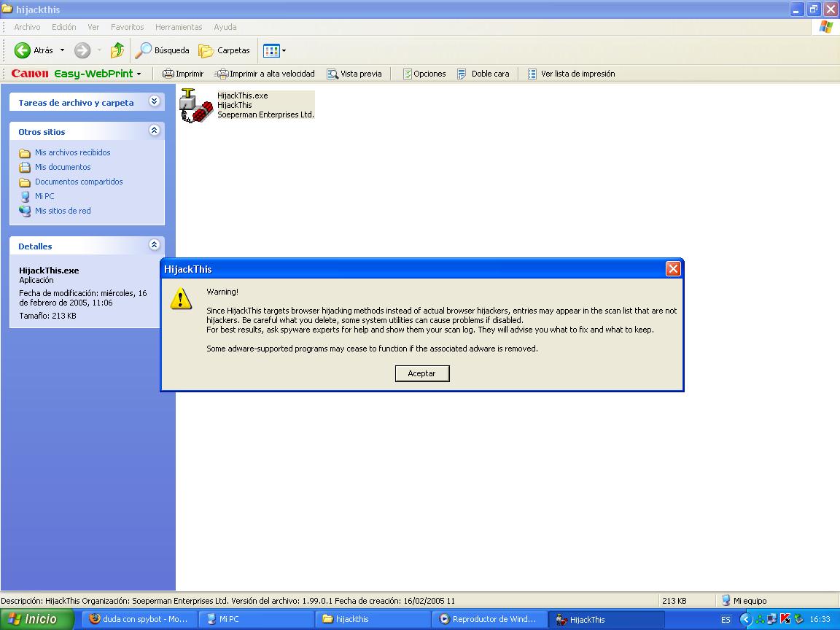Expand hidden tray icons arrow
This screenshot has width=840, height=630.
coord(746,619)
